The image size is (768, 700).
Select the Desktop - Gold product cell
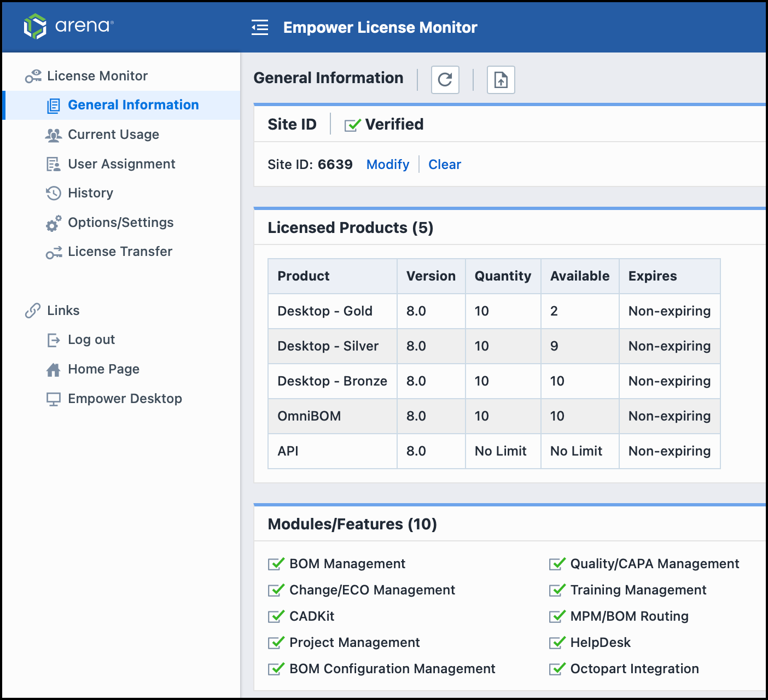tap(333, 311)
